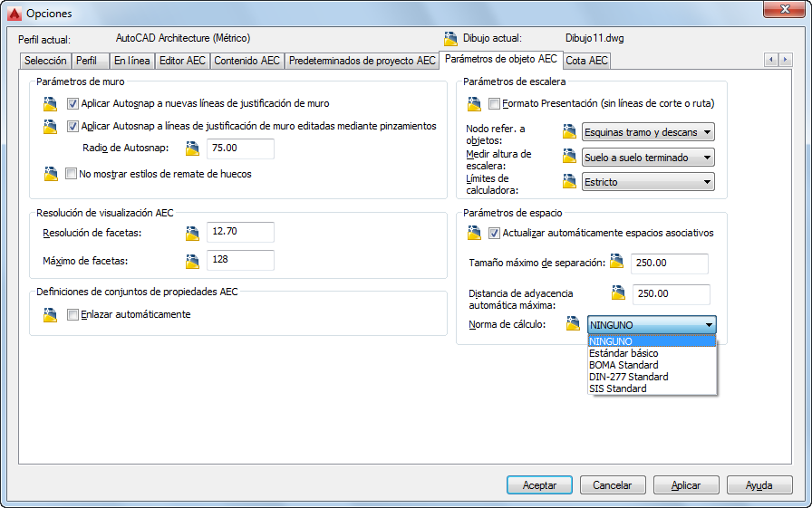The width and height of the screenshot is (812, 508).
Task: Click the Radio de Autosnap field
Action: (240, 149)
